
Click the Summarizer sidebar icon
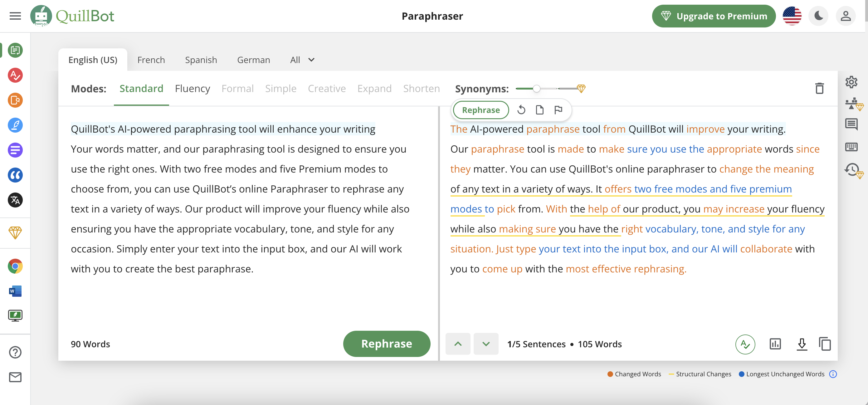(x=15, y=150)
